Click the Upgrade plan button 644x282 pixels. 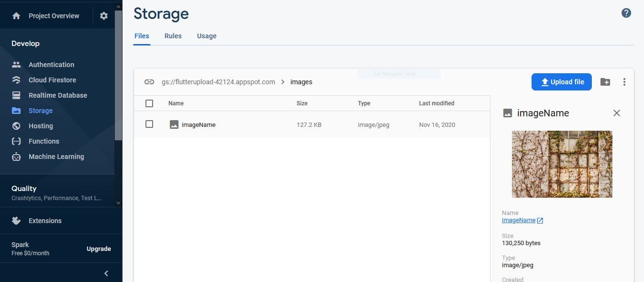(x=99, y=249)
